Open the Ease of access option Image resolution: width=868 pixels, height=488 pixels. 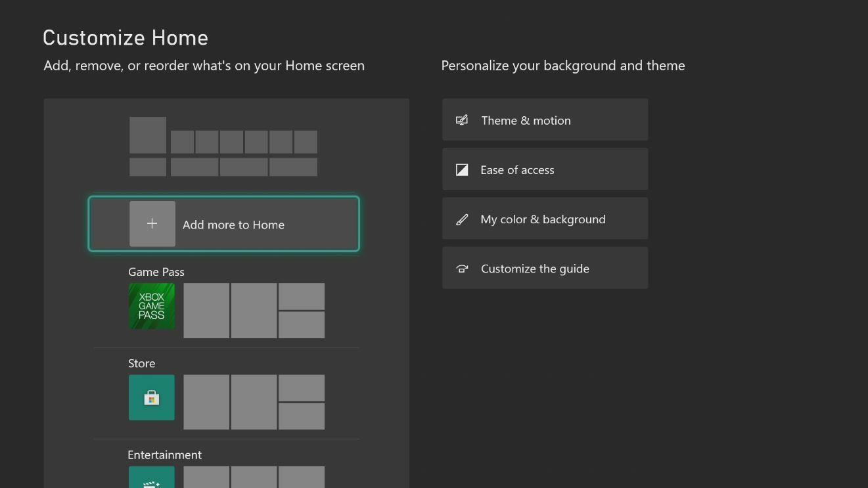point(545,169)
